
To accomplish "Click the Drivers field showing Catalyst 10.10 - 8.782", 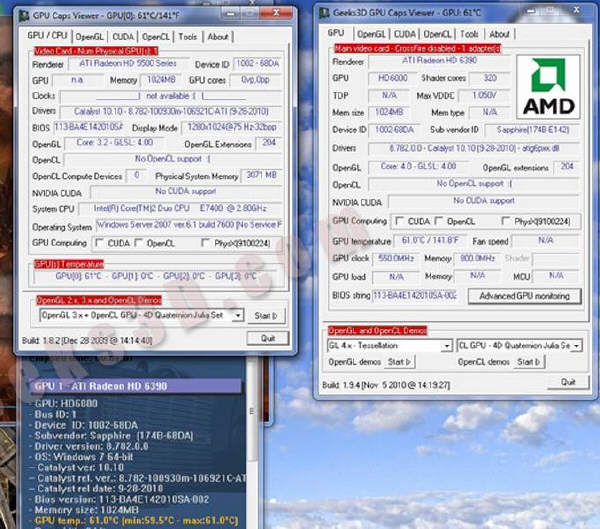I will (x=171, y=112).
